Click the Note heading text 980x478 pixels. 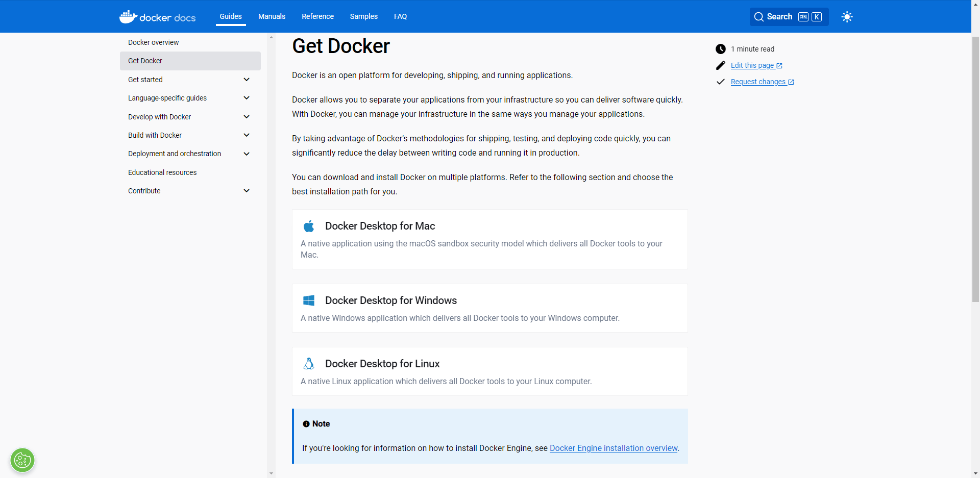321,424
